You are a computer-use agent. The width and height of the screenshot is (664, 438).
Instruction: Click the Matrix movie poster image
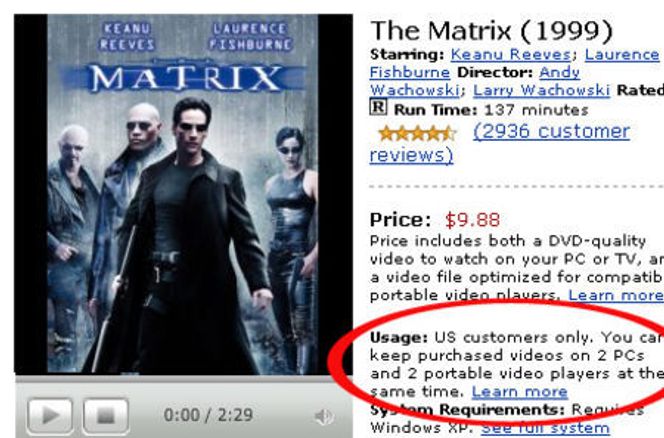[x=183, y=194]
